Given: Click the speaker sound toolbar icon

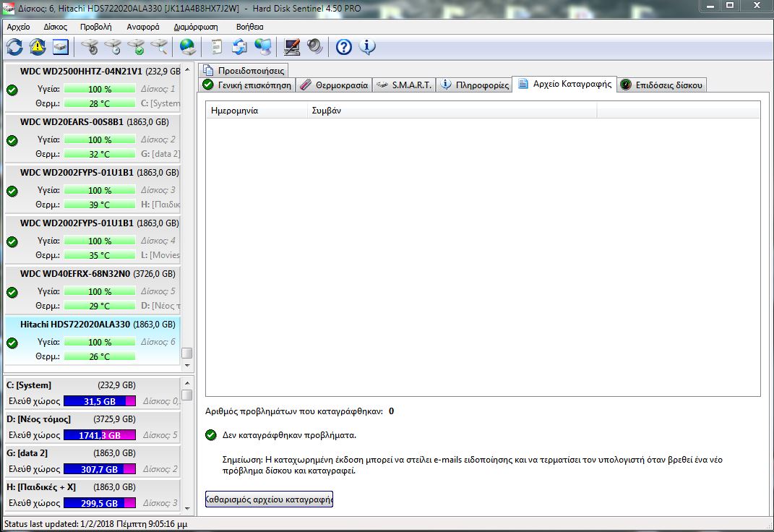Looking at the screenshot, I should (314, 47).
